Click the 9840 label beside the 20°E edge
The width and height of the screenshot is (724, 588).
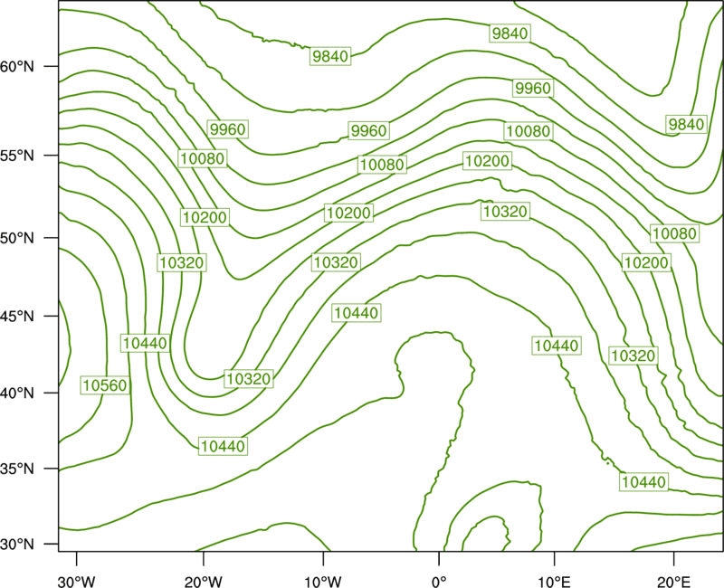click(686, 124)
